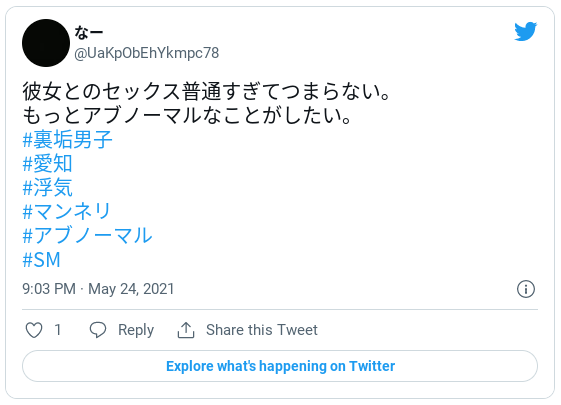Image resolution: width=561 pixels, height=405 pixels.
Task: Click the Reply text label
Action: tap(136, 330)
